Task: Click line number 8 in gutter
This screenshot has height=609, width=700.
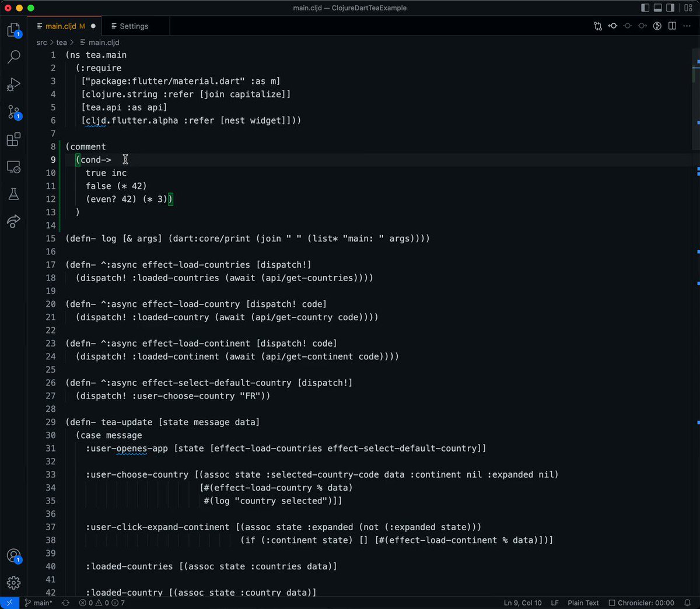Action: [x=53, y=146]
